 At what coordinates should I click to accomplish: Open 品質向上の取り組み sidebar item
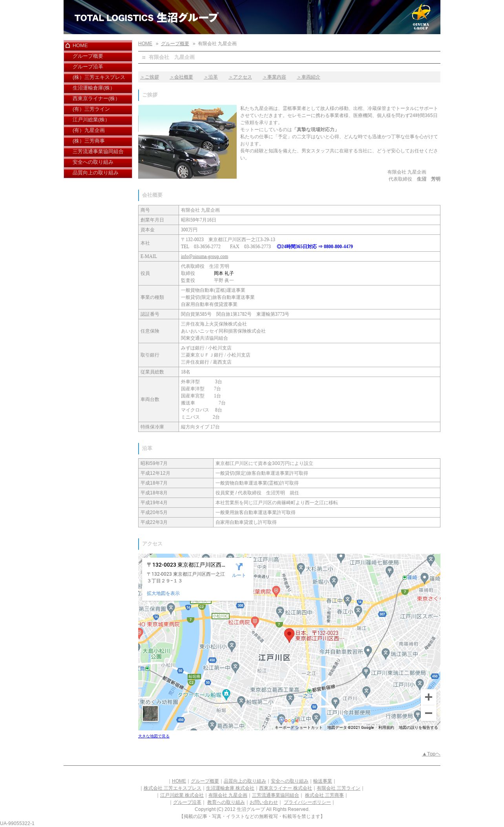pos(98,173)
